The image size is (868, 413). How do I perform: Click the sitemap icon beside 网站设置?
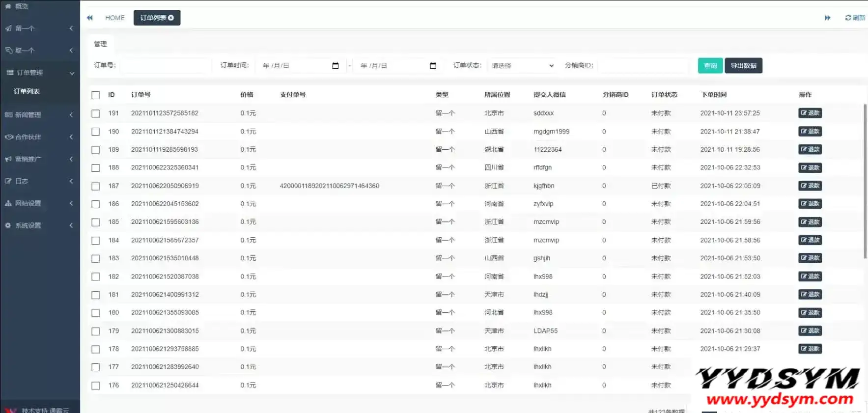[8, 203]
